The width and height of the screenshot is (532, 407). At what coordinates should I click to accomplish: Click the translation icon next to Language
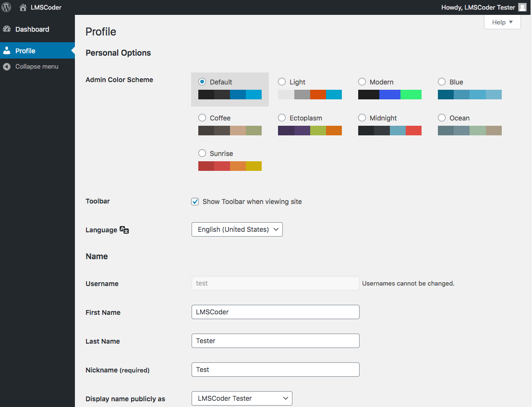point(124,229)
